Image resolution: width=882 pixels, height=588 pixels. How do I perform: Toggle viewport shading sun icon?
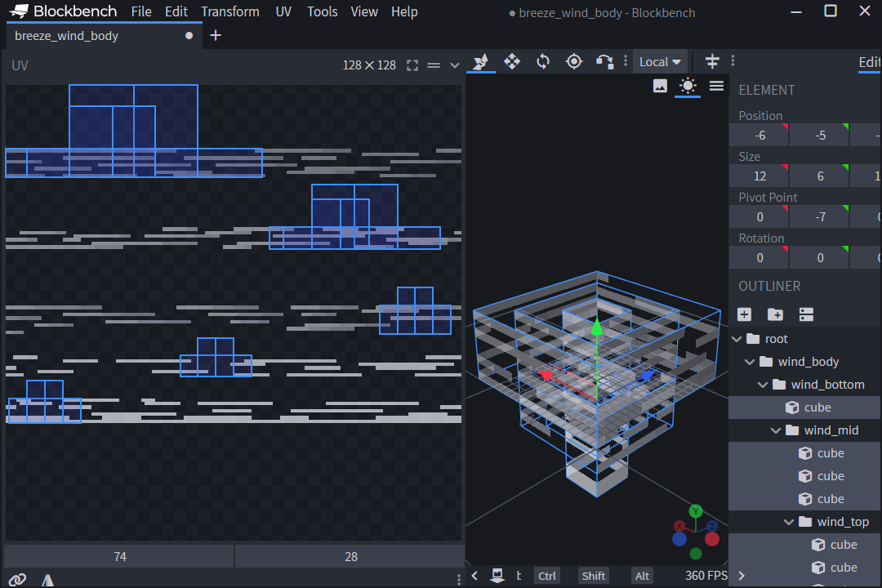point(688,86)
